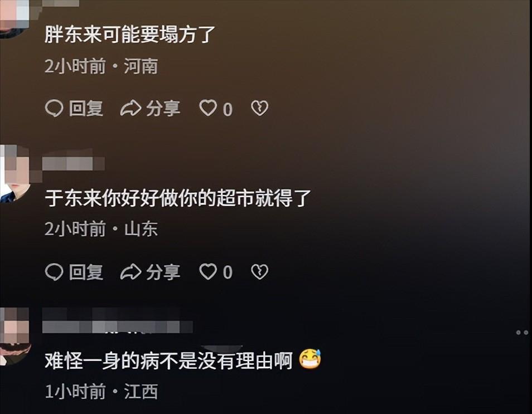Click blurred username above Shandong comment
532x414 pixels.
(73, 163)
